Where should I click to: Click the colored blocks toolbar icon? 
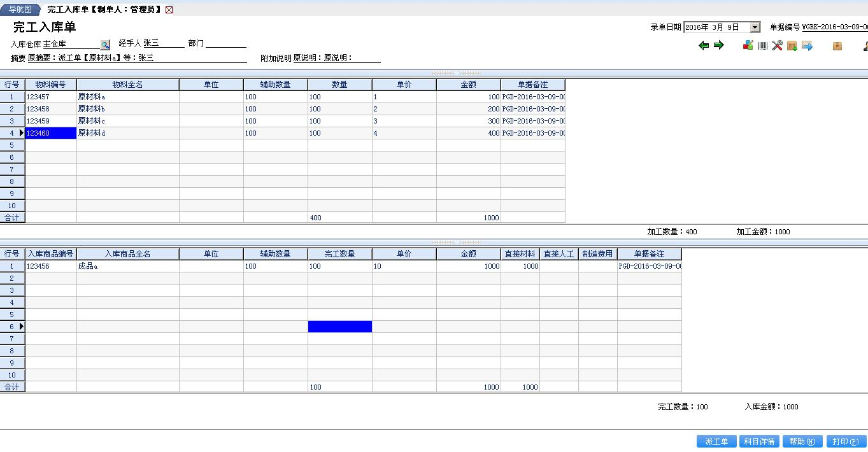pyautogui.click(x=748, y=46)
